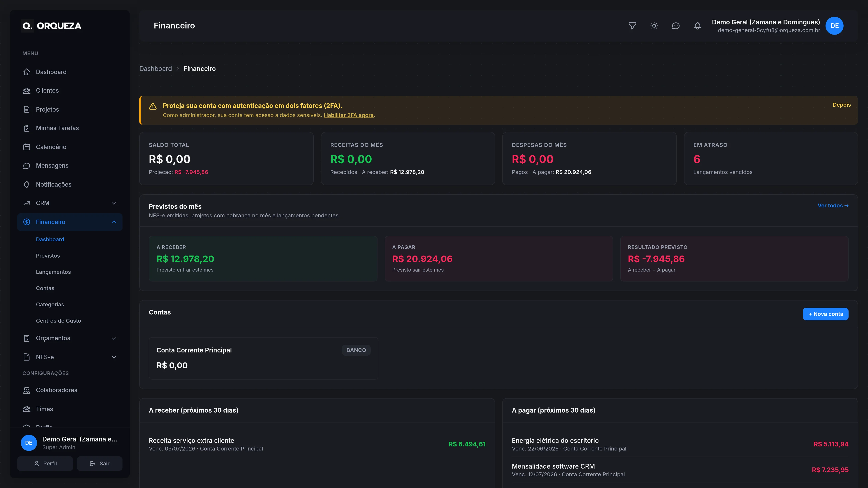This screenshot has height=488, width=868.
Task: Open Lançamentos submenu item
Action: point(53,272)
